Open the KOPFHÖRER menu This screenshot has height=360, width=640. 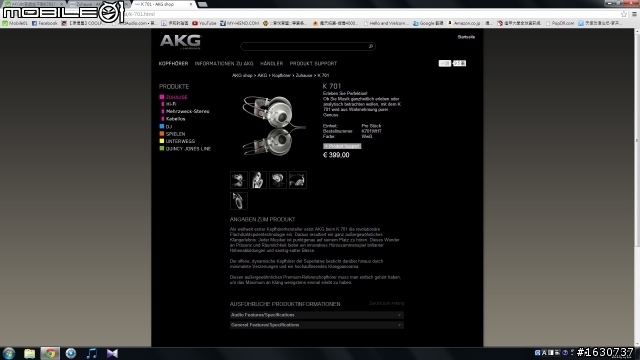point(173,63)
